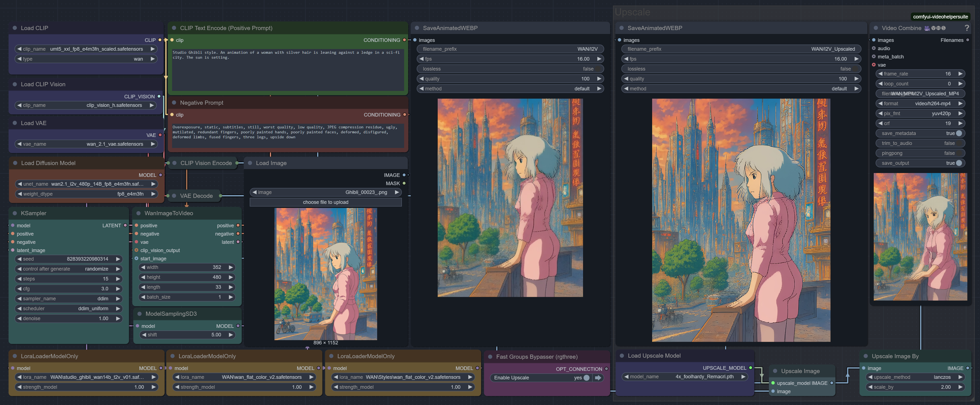Click the Upscale Image By node's collapse dot

click(865, 356)
